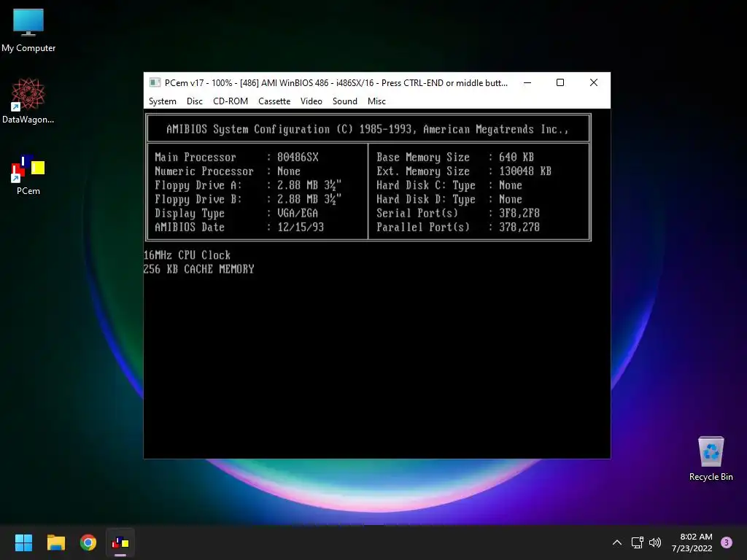Click the 'Floppy Drive B:' label
This screenshot has width=747, height=560.
[198, 199]
